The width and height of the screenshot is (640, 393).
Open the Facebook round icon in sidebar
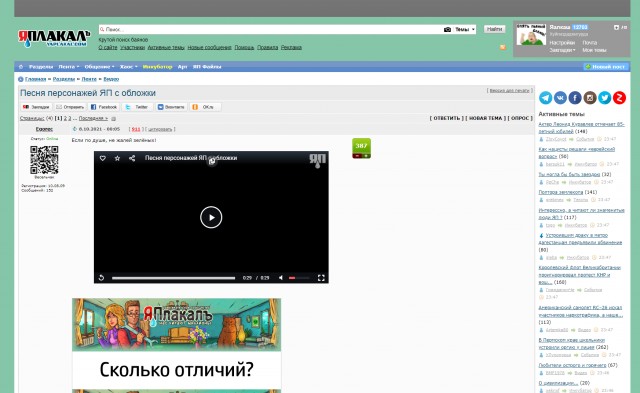coord(575,98)
